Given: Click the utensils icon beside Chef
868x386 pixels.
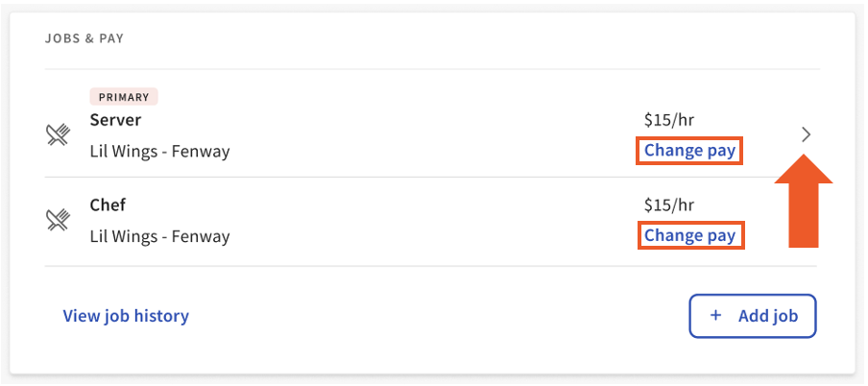Looking at the screenshot, I should click(59, 221).
